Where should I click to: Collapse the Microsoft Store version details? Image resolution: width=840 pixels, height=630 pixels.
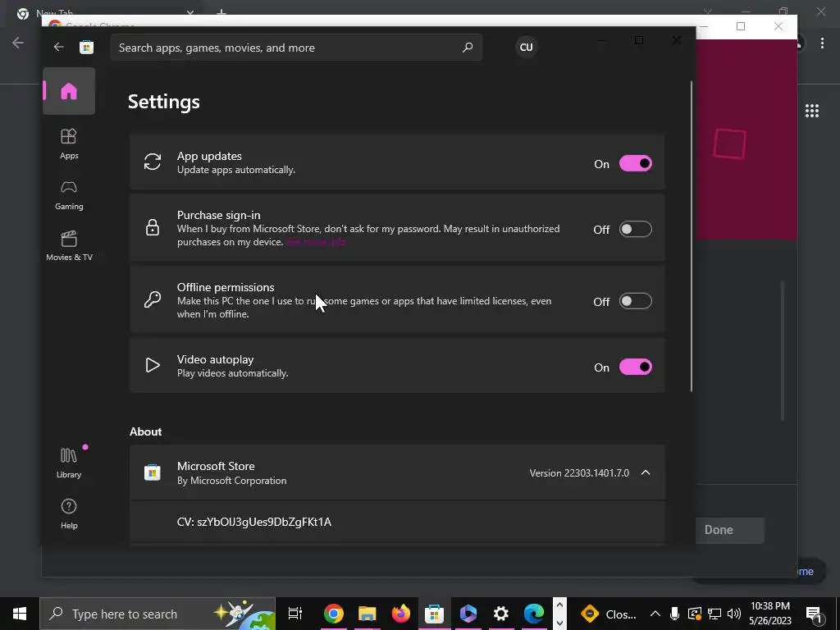tap(646, 472)
